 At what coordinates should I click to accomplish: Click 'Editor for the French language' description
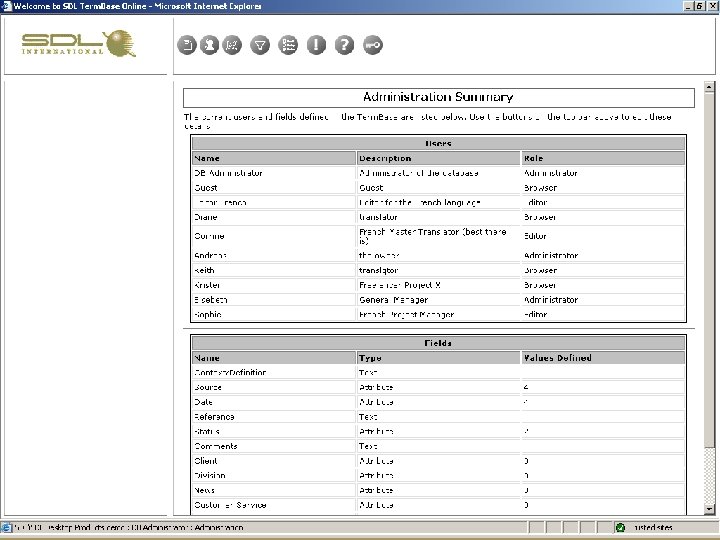click(x=420, y=202)
